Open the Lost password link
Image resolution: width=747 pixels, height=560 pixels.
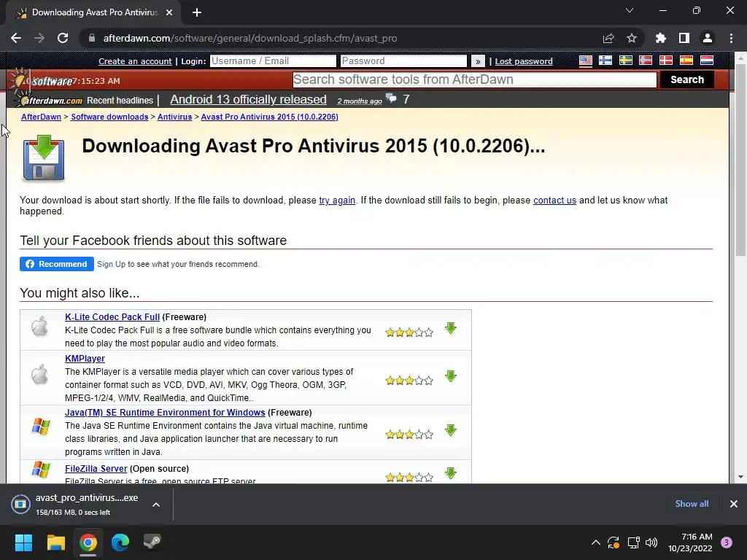tap(524, 61)
